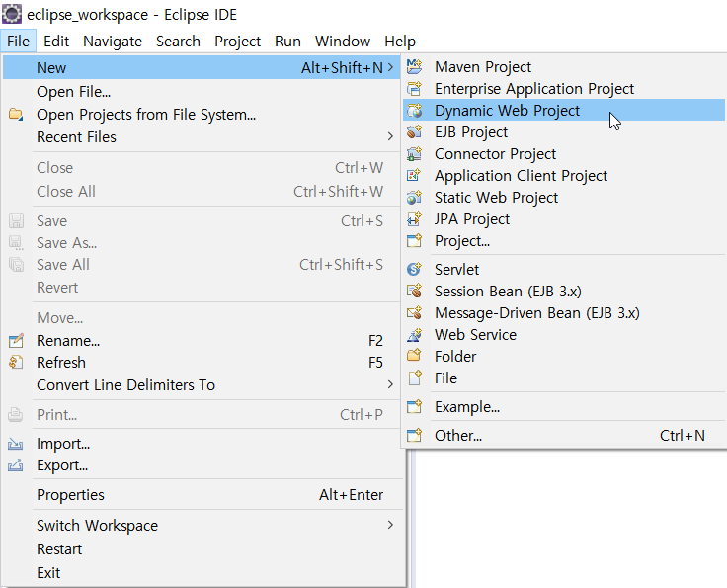Choose Web Service label
This screenshot has height=588, width=727.
tap(476, 335)
